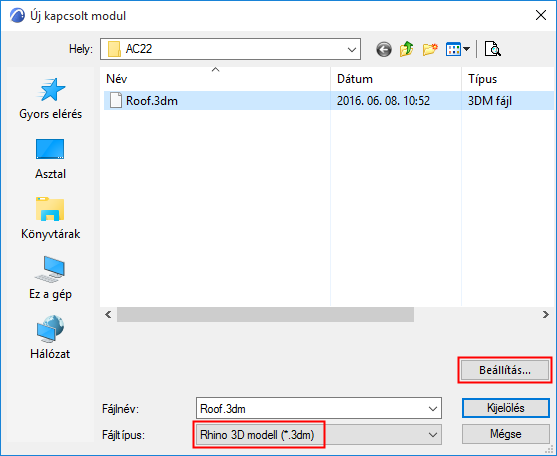Image resolution: width=557 pixels, height=456 pixels.
Task: Go to Asztal desktop location
Action: [50, 159]
